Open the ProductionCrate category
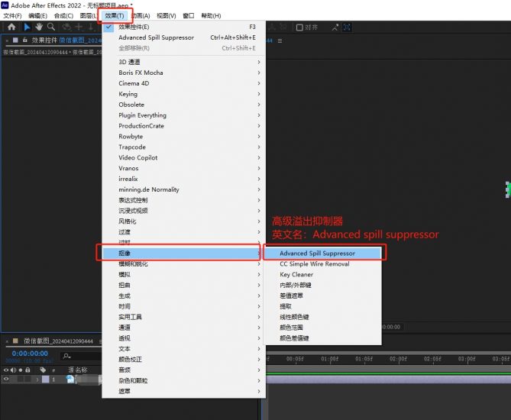Screen dimensions: 511x420 click(x=184, y=126)
